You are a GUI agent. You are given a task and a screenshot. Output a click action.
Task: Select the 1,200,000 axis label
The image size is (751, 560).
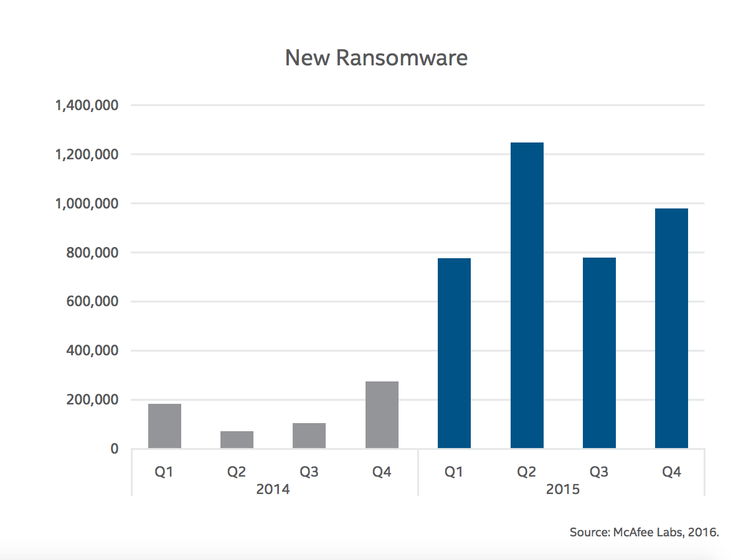click(x=87, y=154)
